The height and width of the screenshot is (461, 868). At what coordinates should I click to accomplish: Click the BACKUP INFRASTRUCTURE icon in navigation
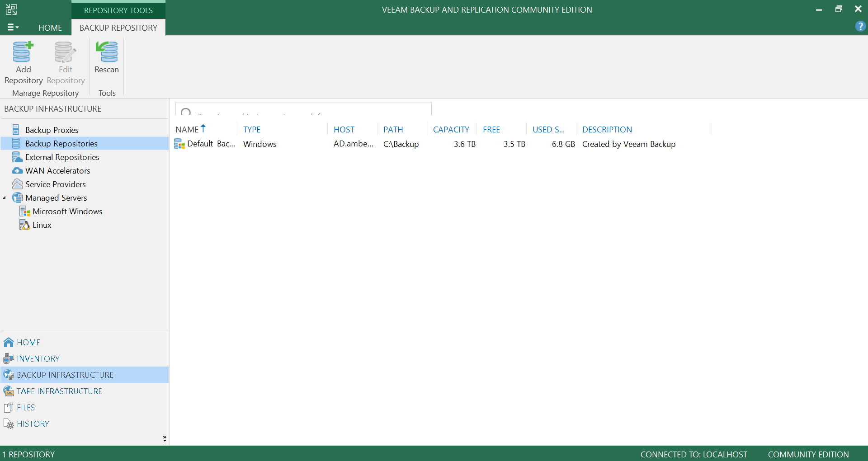(x=9, y=375)
